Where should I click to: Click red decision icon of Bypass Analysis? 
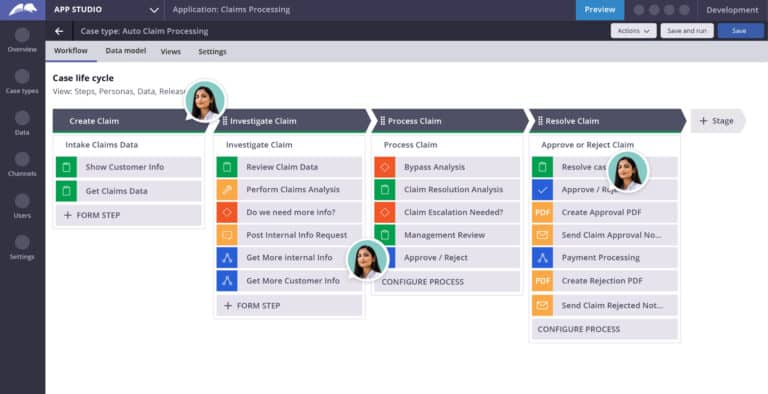tap(384, 167)
